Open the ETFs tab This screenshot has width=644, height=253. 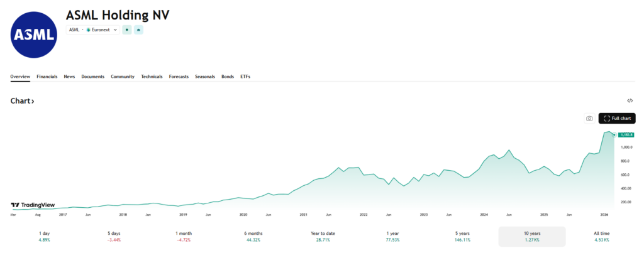click(x=245, y=77)
